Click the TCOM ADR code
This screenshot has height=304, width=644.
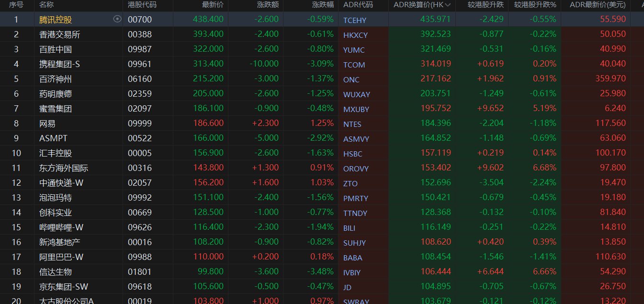(354, 65)
